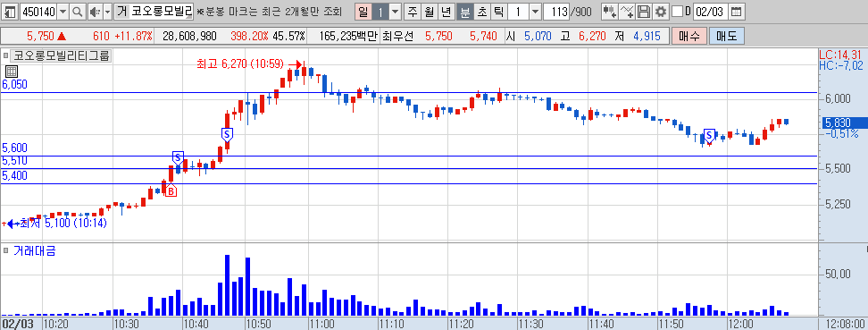Viewport: 868px width, 330px height.
Task: Open the minute interval dropdown arrow
Action: [535, 11]
